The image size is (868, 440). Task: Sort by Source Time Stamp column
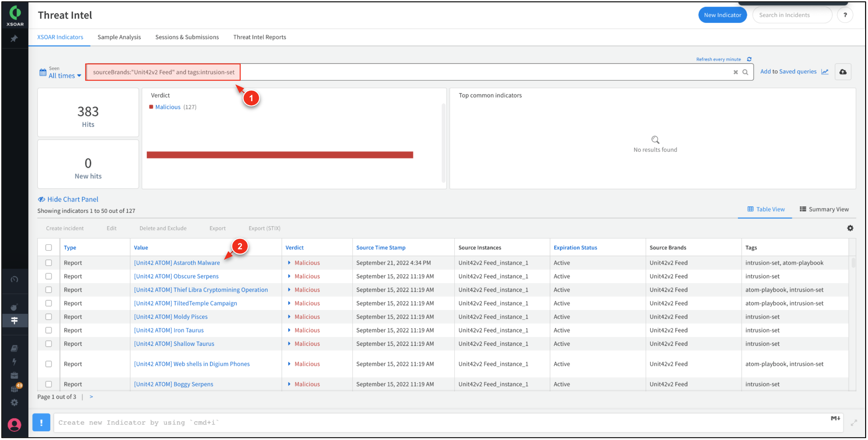381,247
